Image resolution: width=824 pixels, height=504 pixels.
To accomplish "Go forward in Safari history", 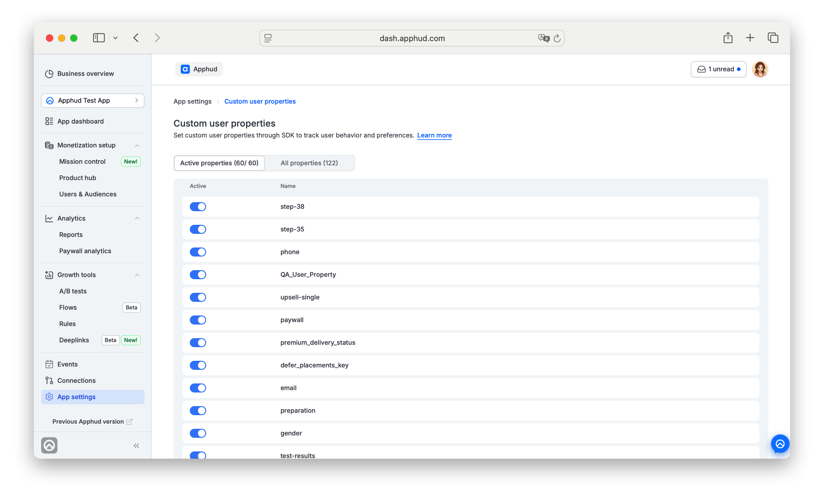I will [157, 38].
